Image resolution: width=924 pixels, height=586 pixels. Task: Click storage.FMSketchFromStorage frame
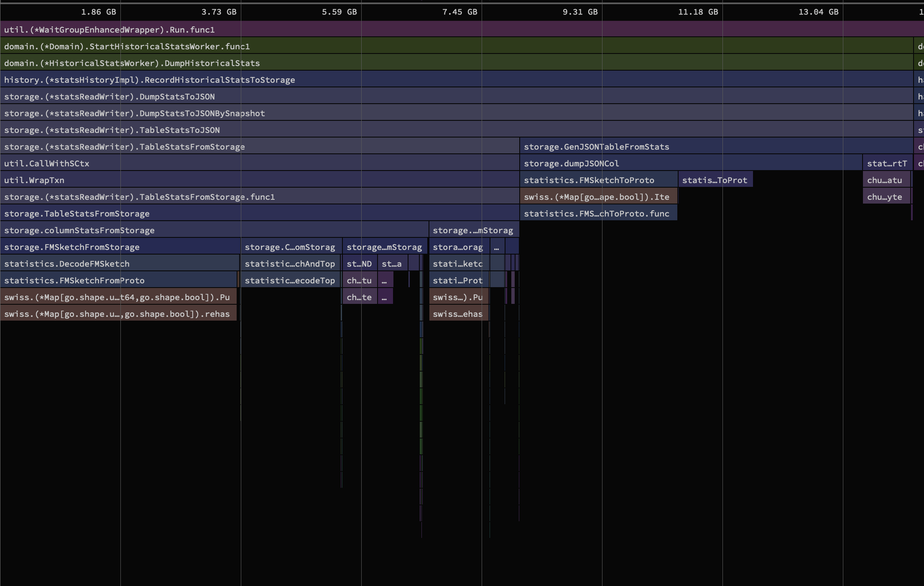pos(72,247)
